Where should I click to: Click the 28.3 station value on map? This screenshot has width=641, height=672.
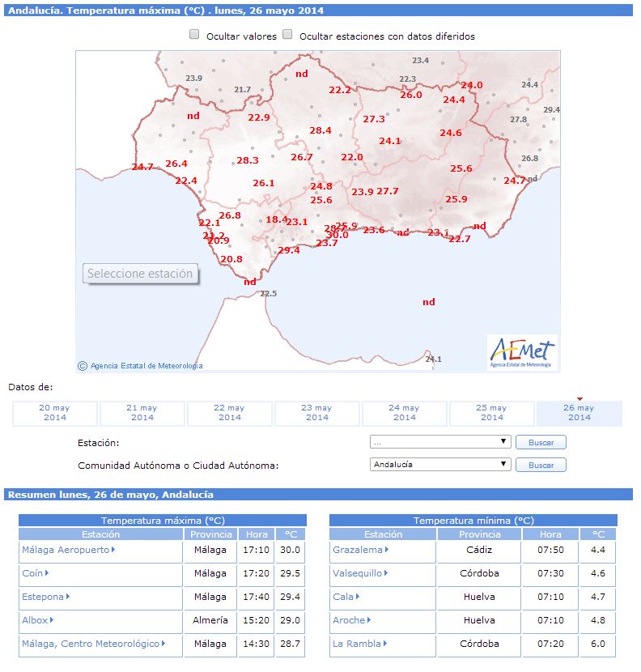(248, 160)
